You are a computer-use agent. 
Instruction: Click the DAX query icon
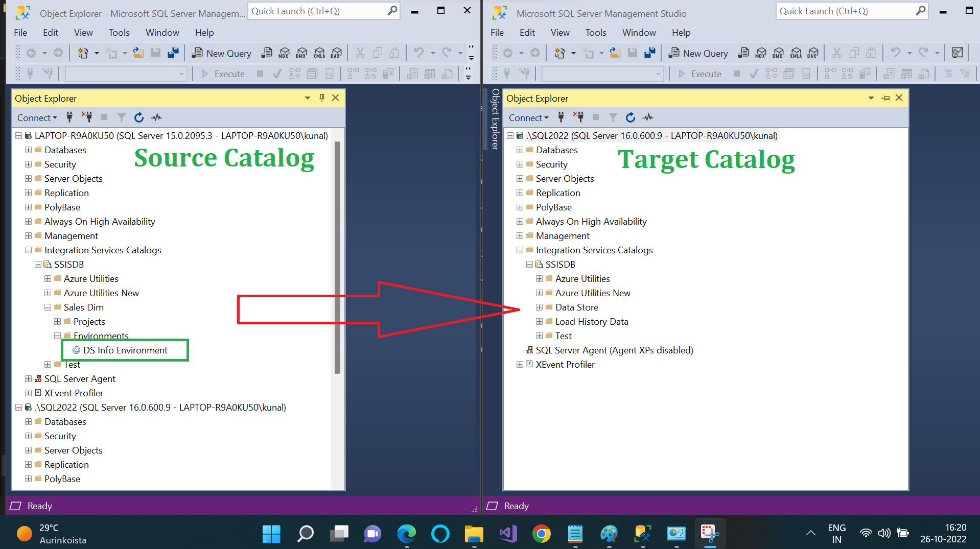[336, 53]
